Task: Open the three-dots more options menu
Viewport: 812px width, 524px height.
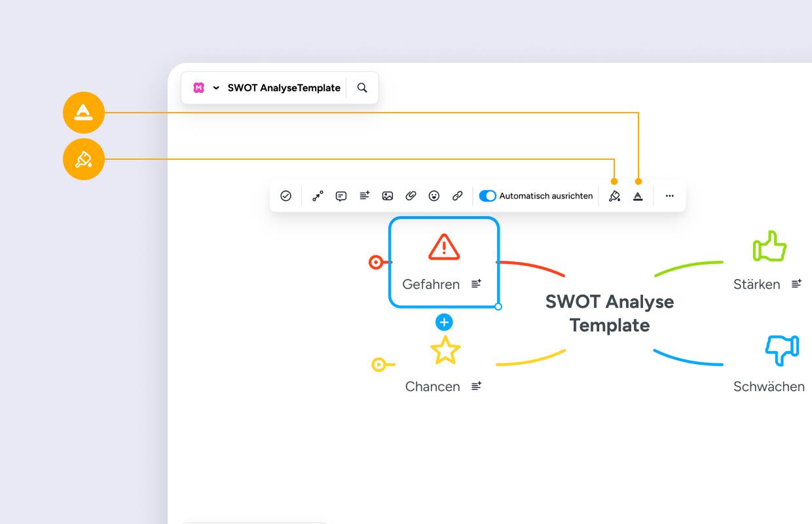Action: pos(669,196)
